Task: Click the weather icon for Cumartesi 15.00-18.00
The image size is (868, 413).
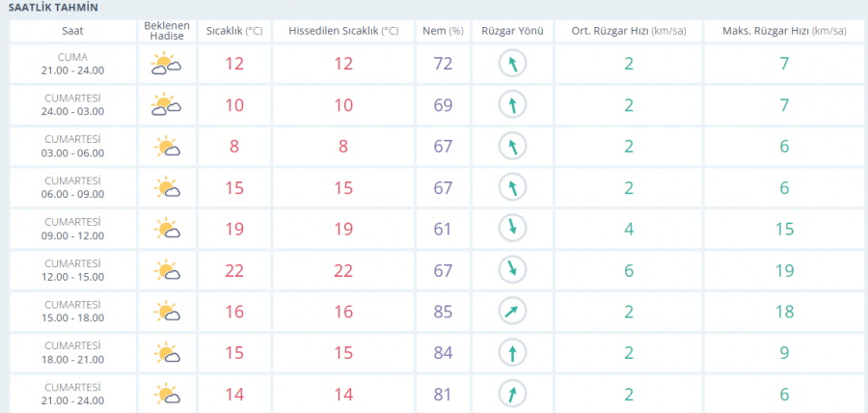Action: (x=166, y=312)
